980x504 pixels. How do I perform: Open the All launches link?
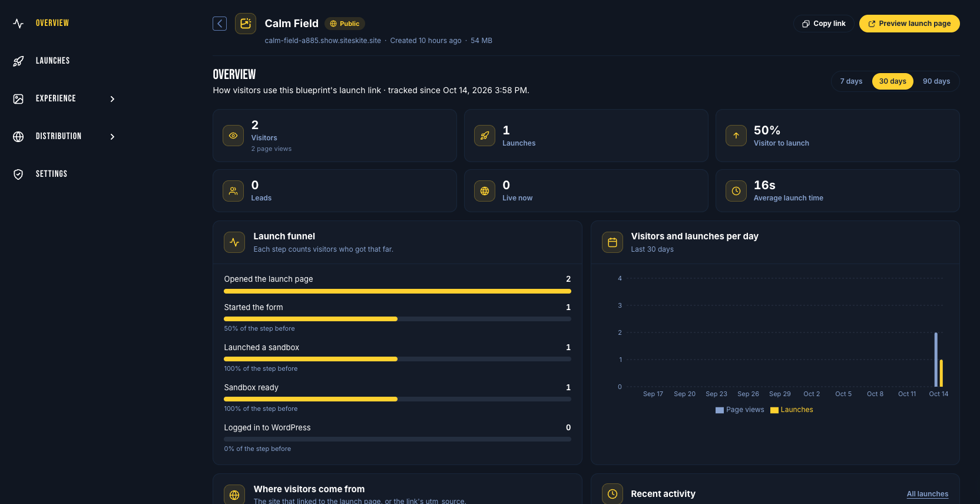(928, 494)
